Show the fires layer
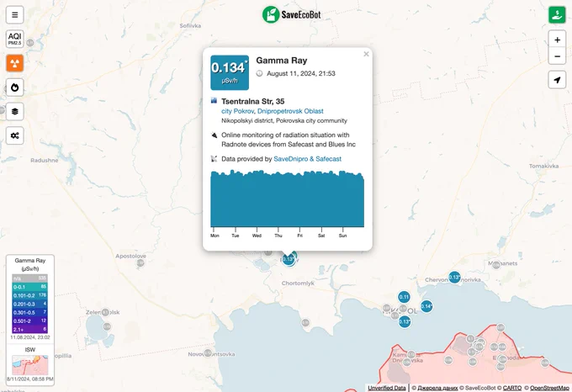This screenshot has width=572, height=392. pos(14,87)
